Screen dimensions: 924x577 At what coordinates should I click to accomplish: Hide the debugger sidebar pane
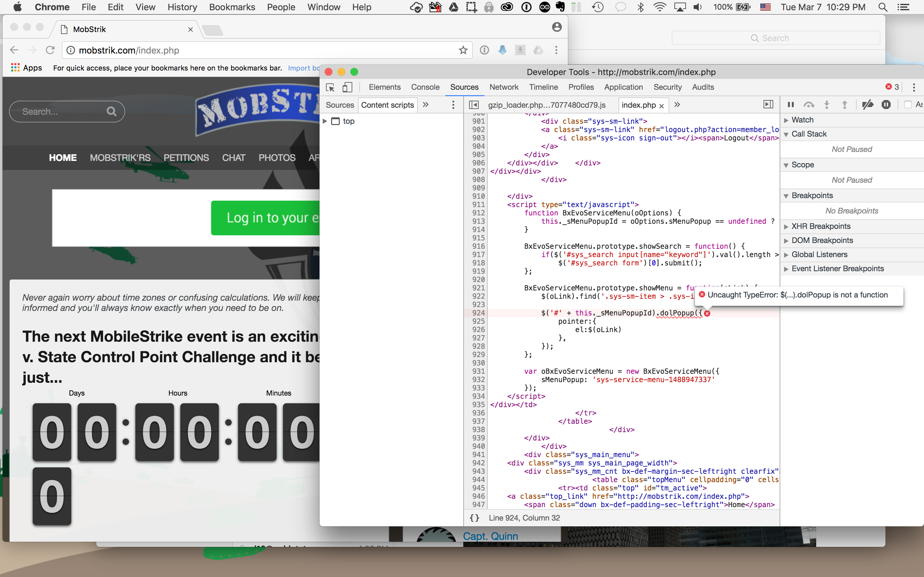[x=768, y=105]
